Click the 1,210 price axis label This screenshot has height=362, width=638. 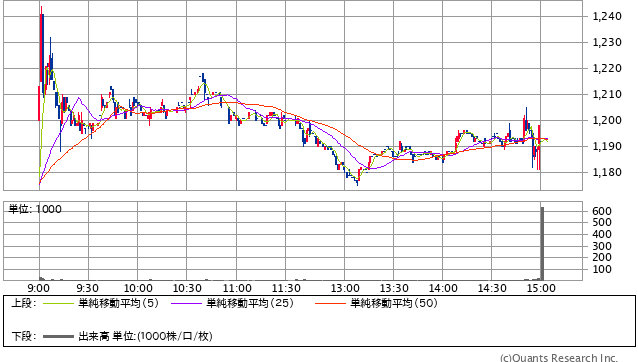click(x=607, y=94)
